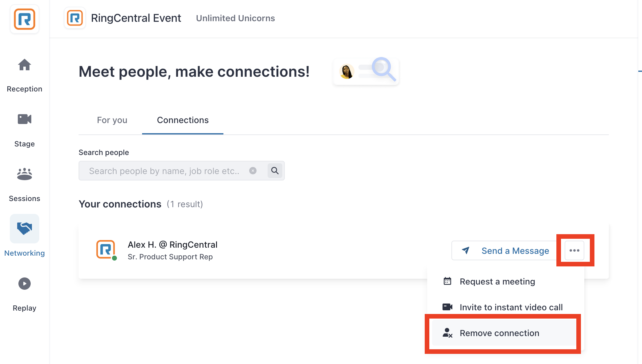Click the Your connections heading
The height and width of the screenshot is (364, 642).
120,204
